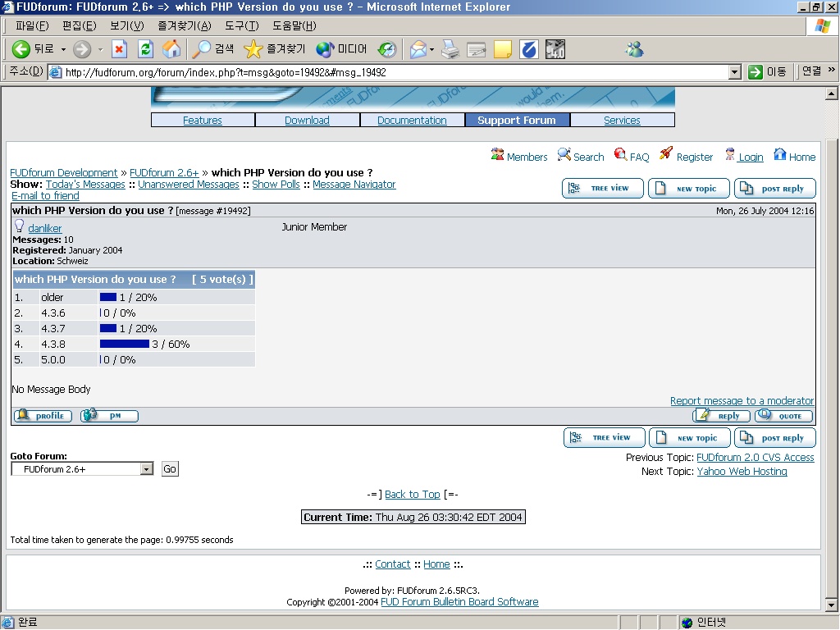Click the forum Search magnifier icon
Screen dimensions: 840x630
[x=564, y=155]
